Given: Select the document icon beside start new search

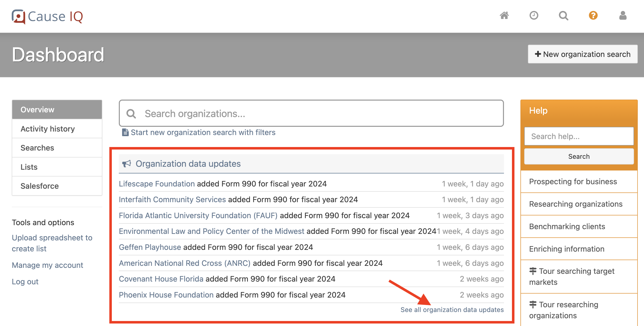Looking at the screenshot, I should [x=125, y=132].
